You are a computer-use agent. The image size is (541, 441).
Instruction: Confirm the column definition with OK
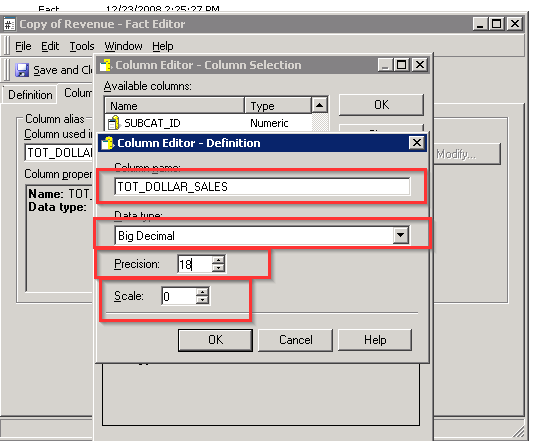click(x=215, y=340)
